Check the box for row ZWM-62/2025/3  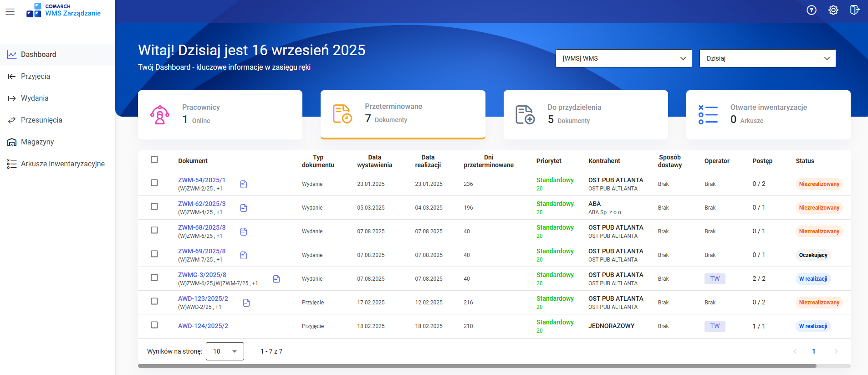154,206
